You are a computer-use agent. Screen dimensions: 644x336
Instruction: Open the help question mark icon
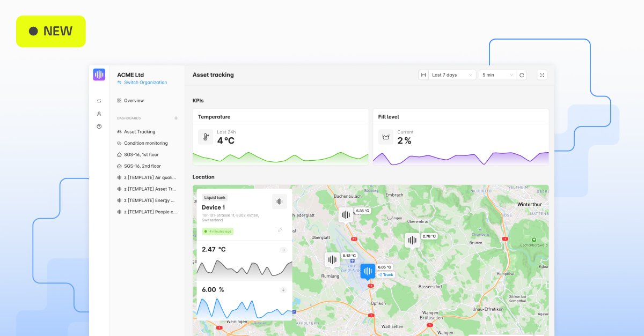[x=99, y=126]
